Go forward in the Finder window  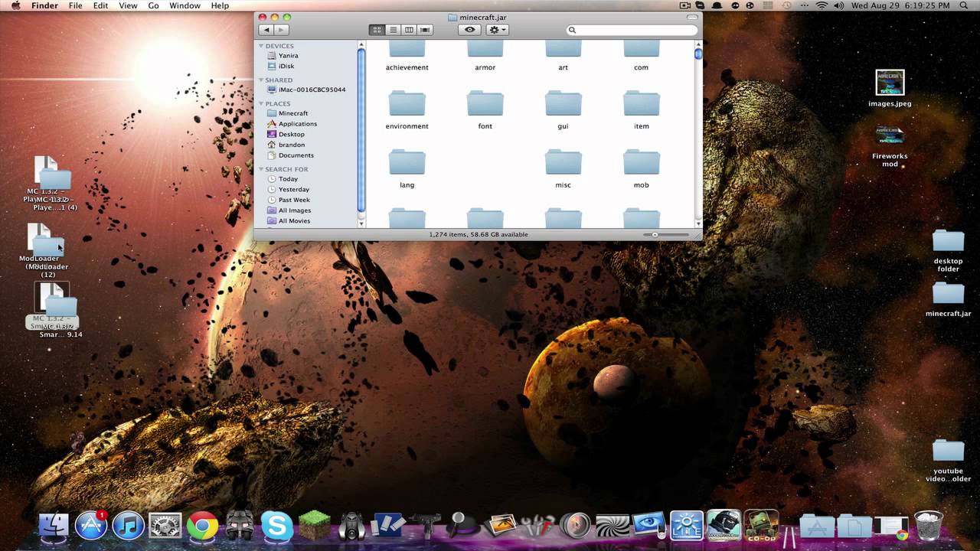click(281, 30)
